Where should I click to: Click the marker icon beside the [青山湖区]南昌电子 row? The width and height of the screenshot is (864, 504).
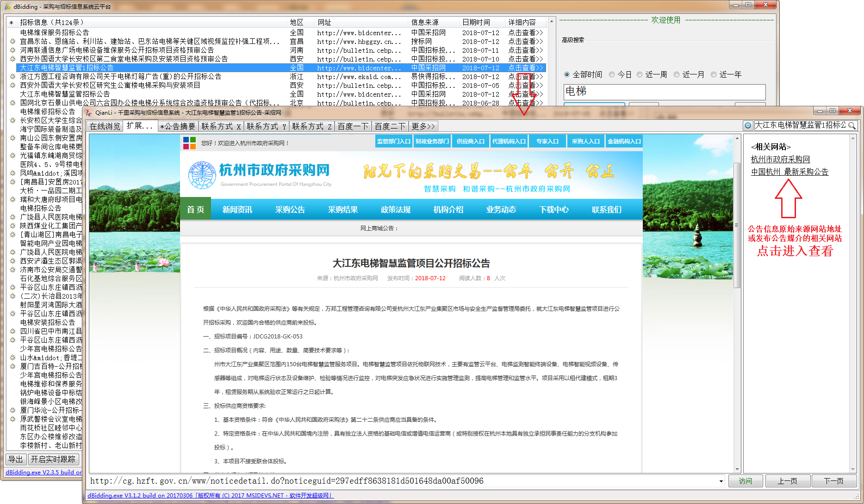click(12, 235)
